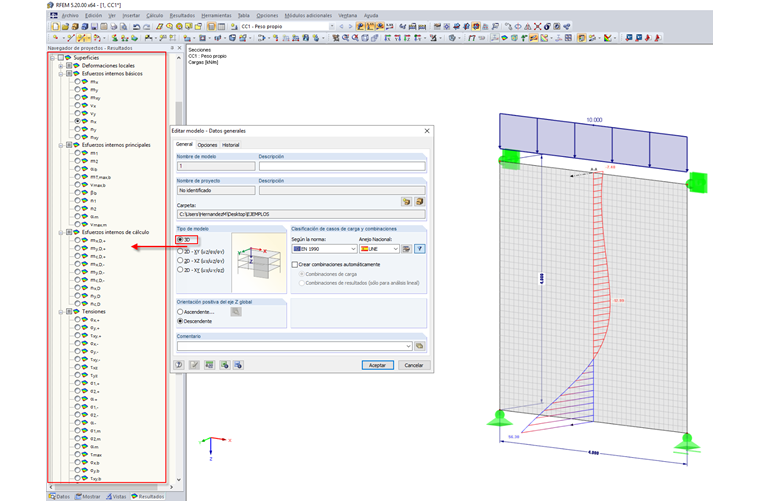This screenshot has width=760, height=501.
Task: Click the Undo arrow icon
Action: 136,27
